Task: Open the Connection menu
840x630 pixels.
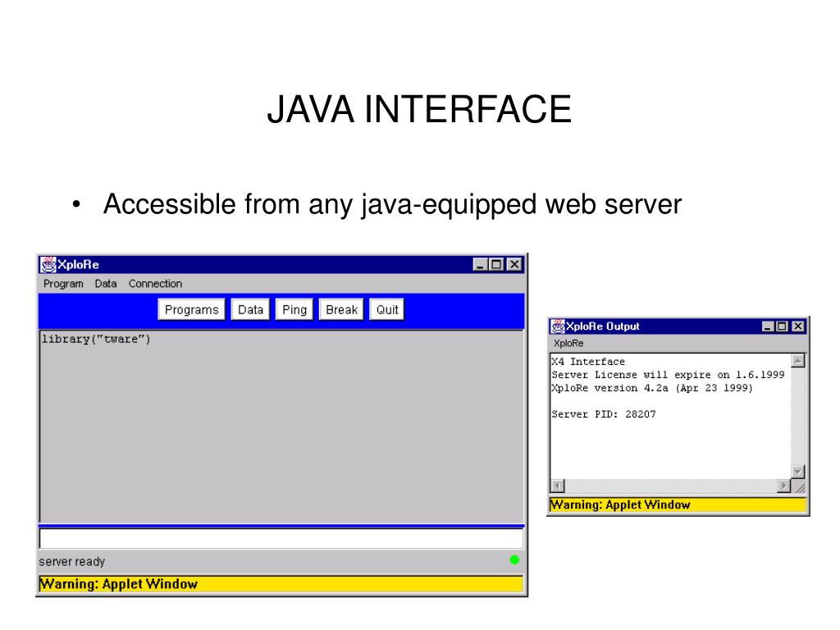Action: click(155, 284)
